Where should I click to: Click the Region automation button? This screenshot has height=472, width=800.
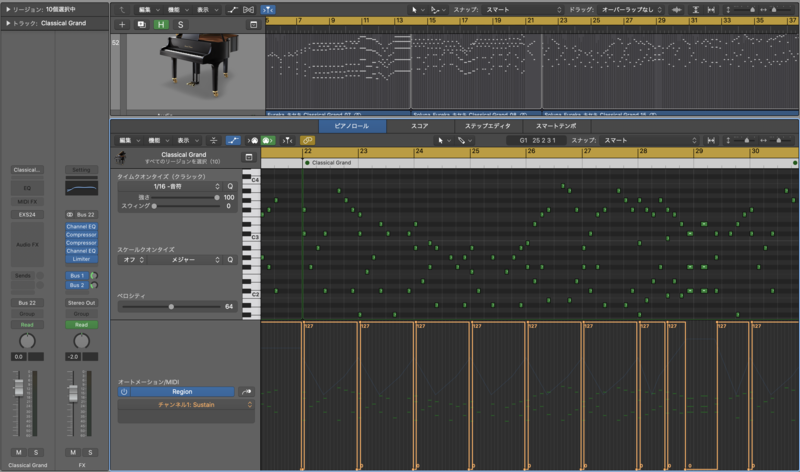coord(182,392)
